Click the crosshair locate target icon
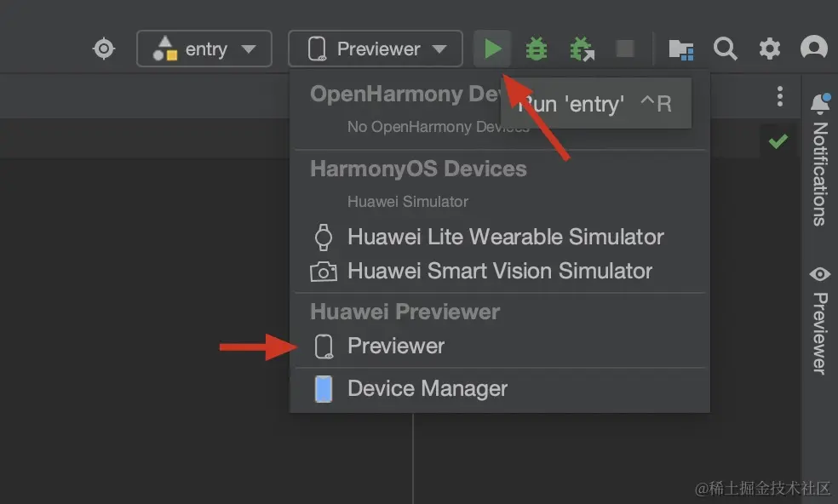The width and height of the screenshot is (838, 504). pyautogui.click(x=104, y=49)
